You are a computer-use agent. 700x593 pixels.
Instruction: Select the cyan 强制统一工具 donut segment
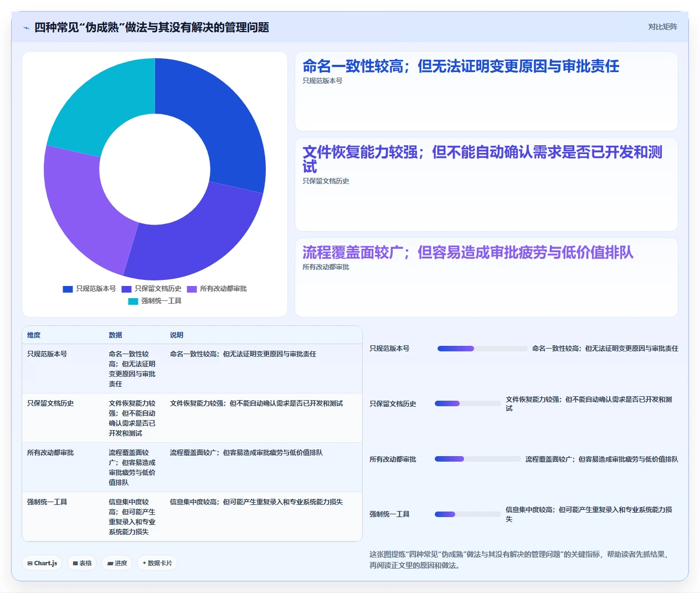click(105, 105)
